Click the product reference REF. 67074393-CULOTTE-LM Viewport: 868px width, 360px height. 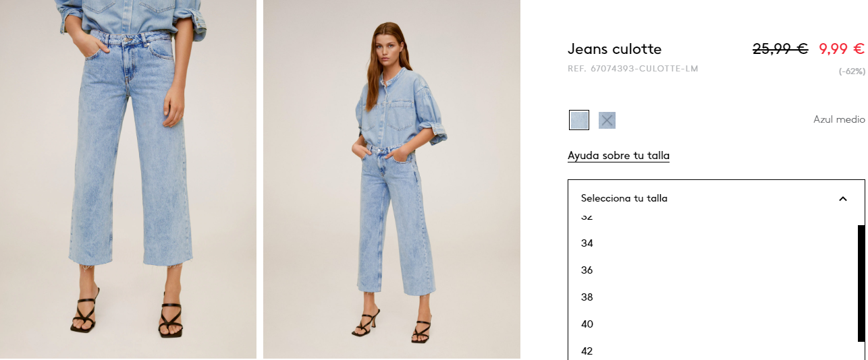tap(632, 69)
